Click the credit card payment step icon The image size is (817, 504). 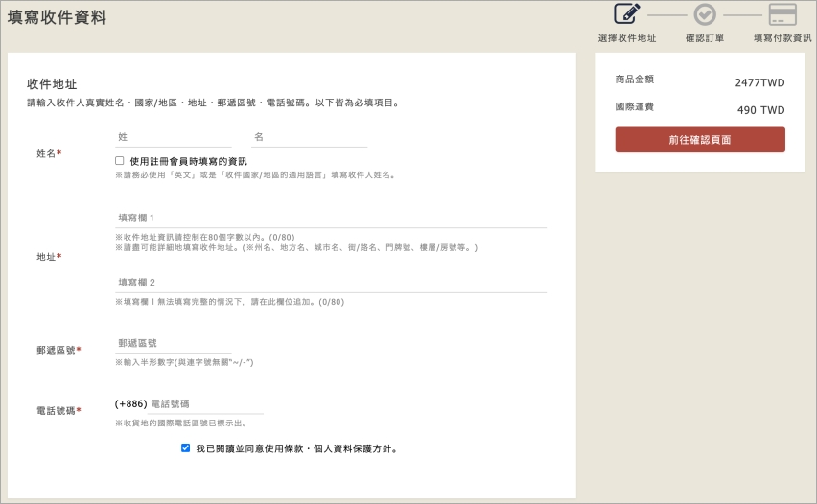click(782, 14)
